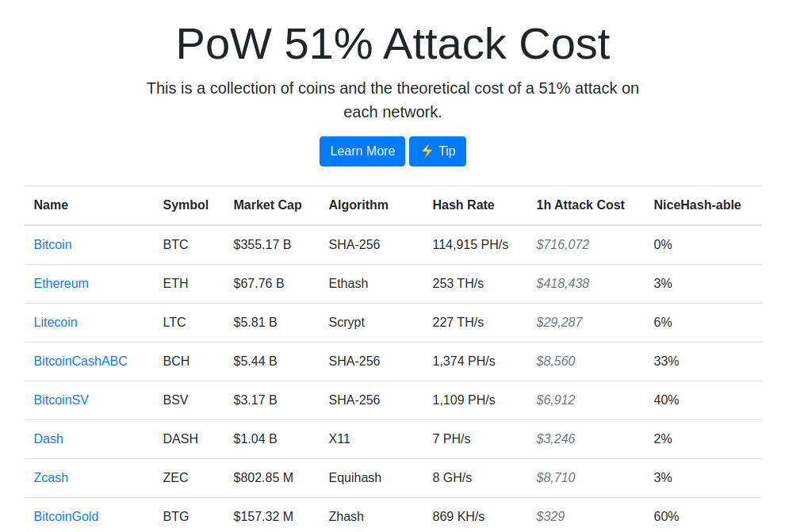Click the Hash Rate column header
This screenshot has height=532, width=785.
point(463,205)
